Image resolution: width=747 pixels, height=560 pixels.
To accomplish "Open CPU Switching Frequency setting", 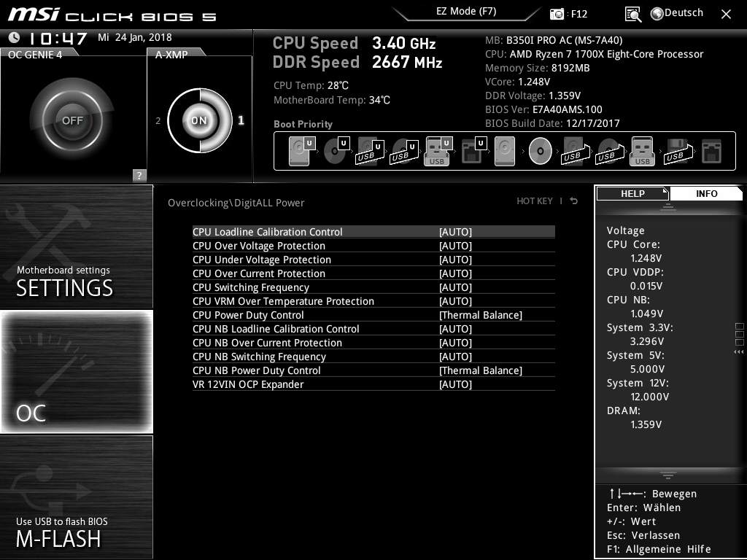I will pyautogui.click(x=373, y=287).
